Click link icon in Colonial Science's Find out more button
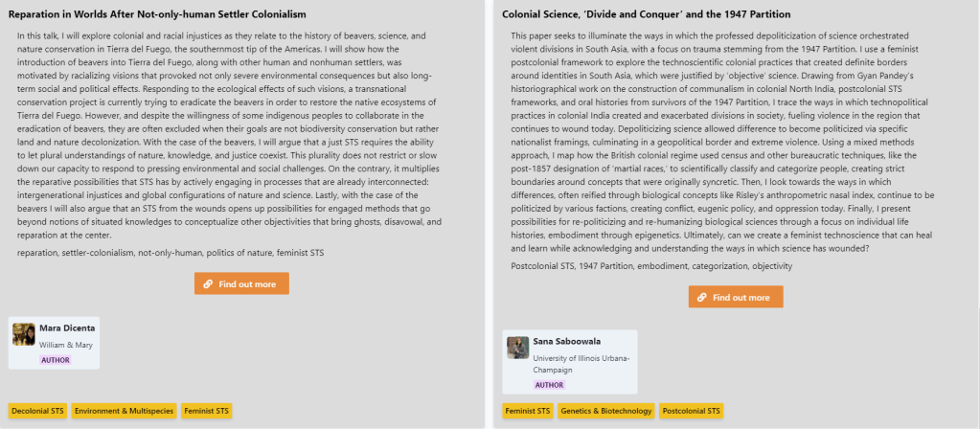This screenshot has width=980, height=429. pos(702,297)
